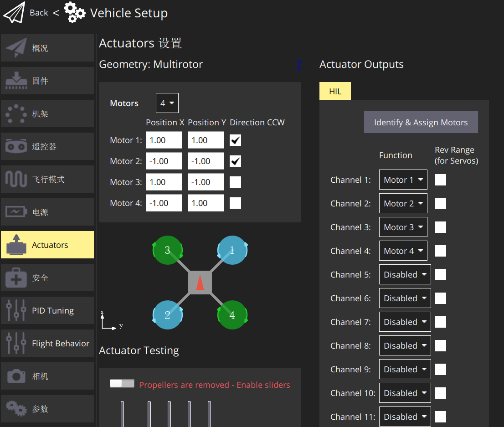Check Rev Range box for Channel 6
The width and height of the screenshot is (504, 427).
point(440,298)
